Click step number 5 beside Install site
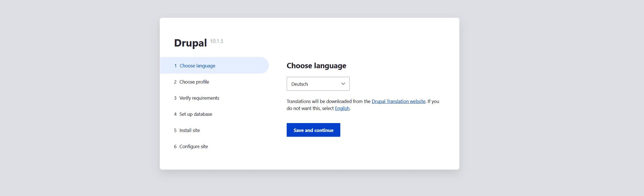The width and height of the screenshot is (644, 196). [175, 130]
